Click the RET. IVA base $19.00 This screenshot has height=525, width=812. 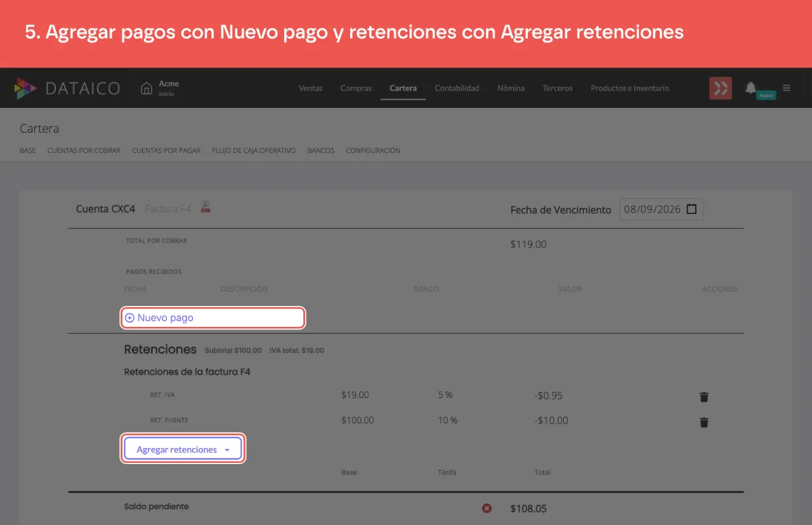click(x=355, y=395)
